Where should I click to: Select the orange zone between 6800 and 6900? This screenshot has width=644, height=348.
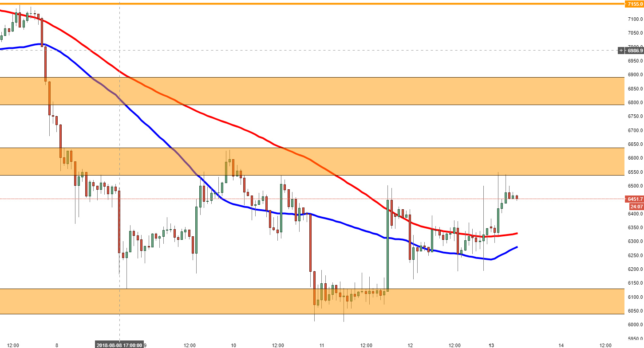(x=311, y=91)
